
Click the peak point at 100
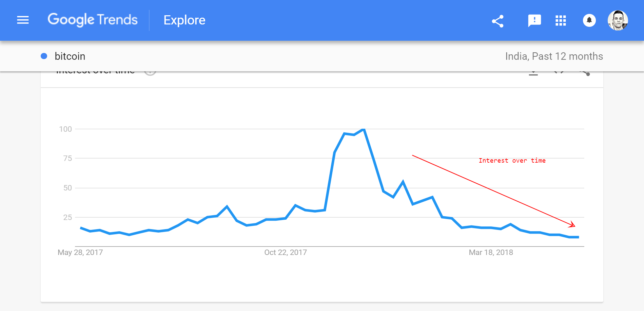(x=364, y=129)
